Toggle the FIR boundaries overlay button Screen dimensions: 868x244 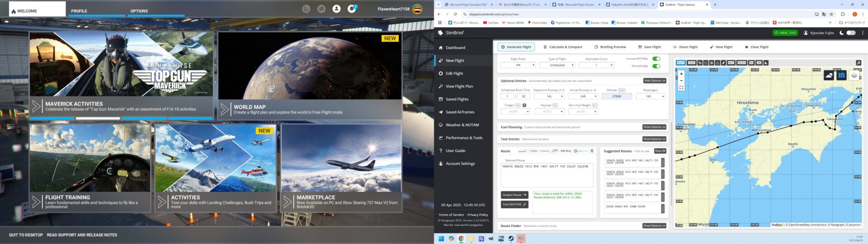[x=751, y=63]
